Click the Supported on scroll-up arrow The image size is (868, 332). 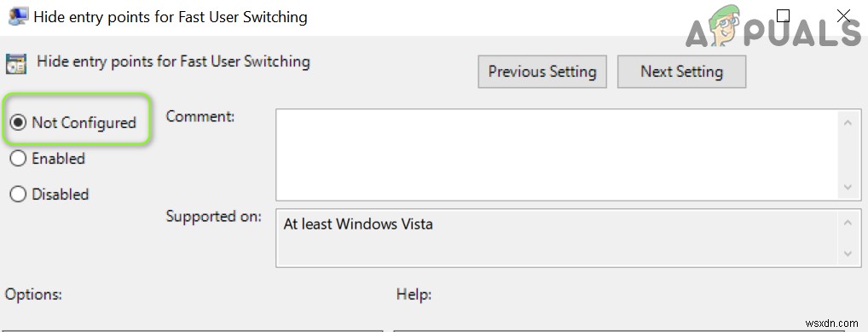point(848,223)
